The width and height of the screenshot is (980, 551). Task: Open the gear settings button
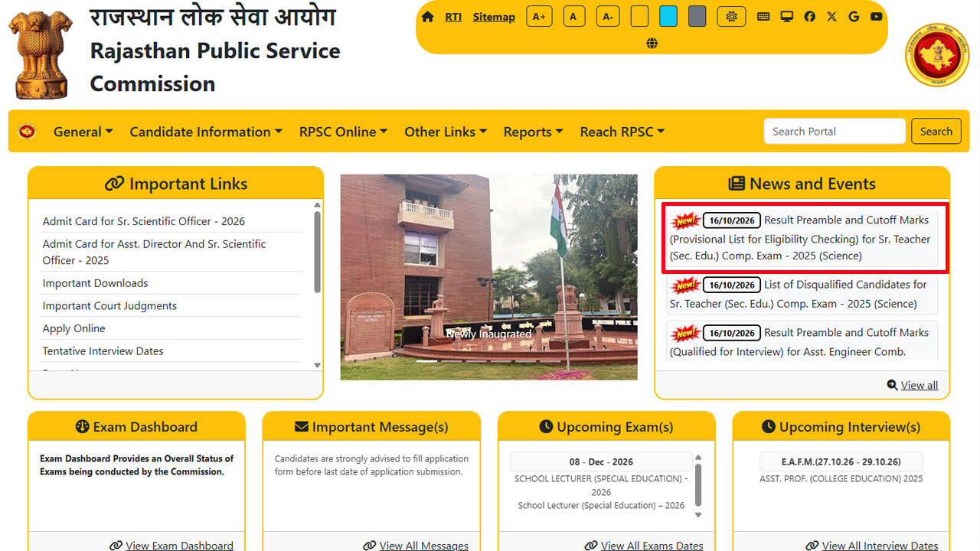click(x=731, y=16)
